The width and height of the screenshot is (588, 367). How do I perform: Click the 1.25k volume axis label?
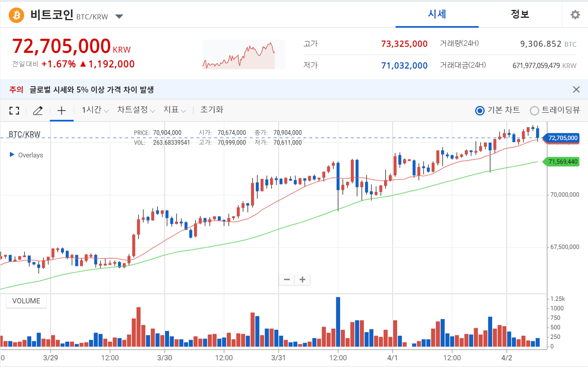558,299
